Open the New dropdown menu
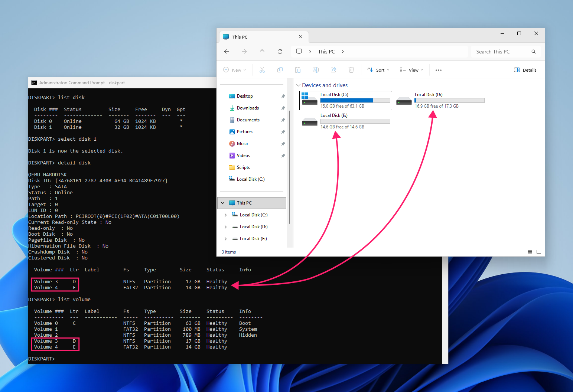Viewport: 573px width, 392px height. point(235,70)
